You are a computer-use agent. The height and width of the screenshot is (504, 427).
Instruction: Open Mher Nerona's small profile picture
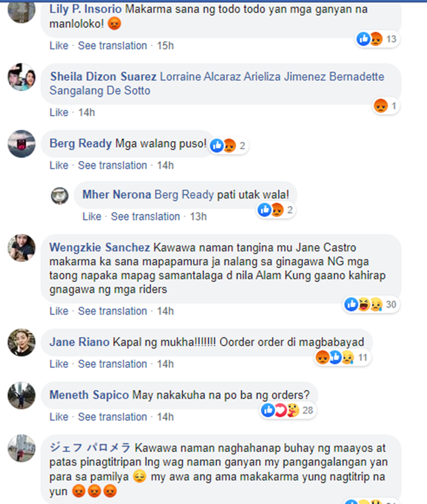coord(60,196)
